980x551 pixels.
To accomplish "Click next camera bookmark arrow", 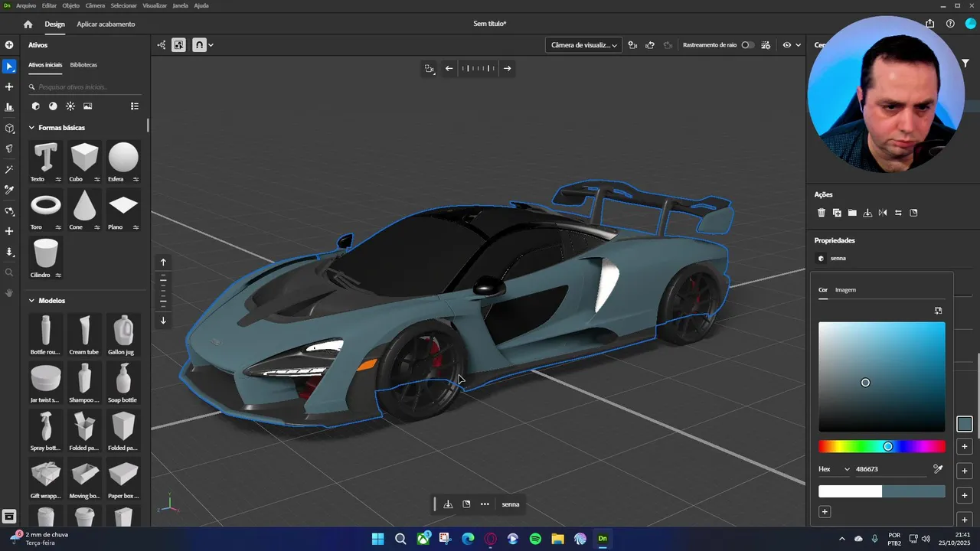I will [507, 68].
